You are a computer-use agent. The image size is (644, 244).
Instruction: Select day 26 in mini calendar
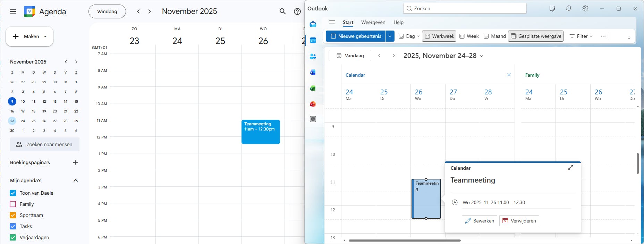click(44, 121)
